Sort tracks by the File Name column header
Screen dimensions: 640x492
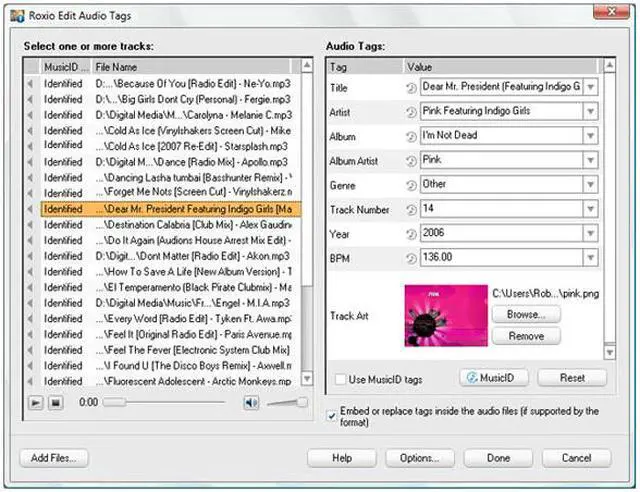(190, 67)
